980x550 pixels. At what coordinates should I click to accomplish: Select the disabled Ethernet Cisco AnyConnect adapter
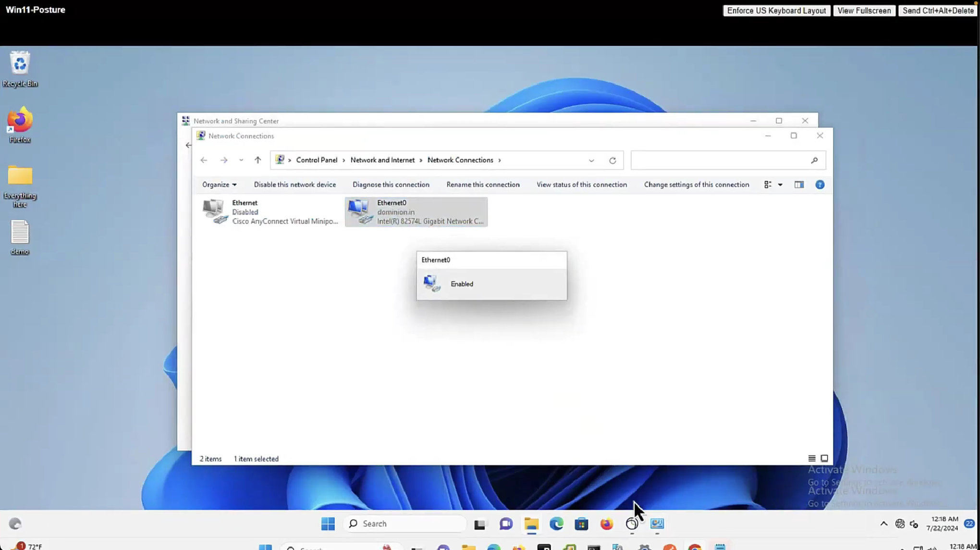click(269, 212)
